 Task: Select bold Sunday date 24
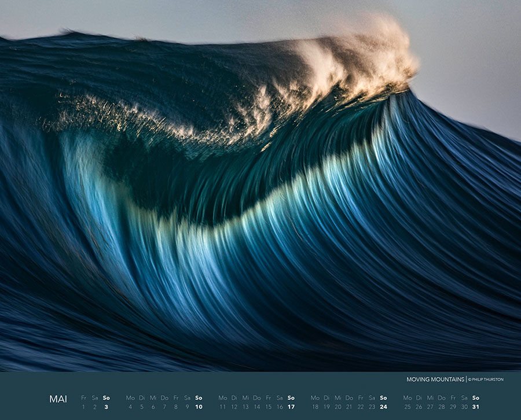pyautogui.click(x=383, y=407)
